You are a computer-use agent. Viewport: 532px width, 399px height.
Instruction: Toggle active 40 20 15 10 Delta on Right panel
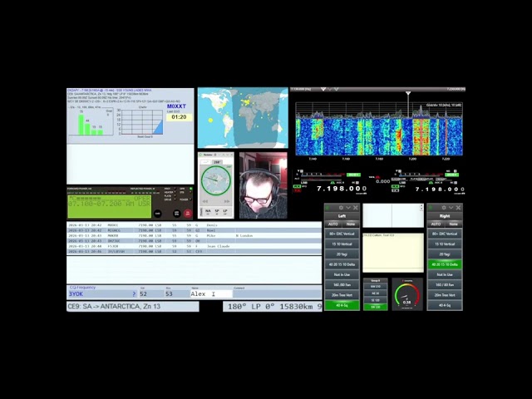click(445, 264)
